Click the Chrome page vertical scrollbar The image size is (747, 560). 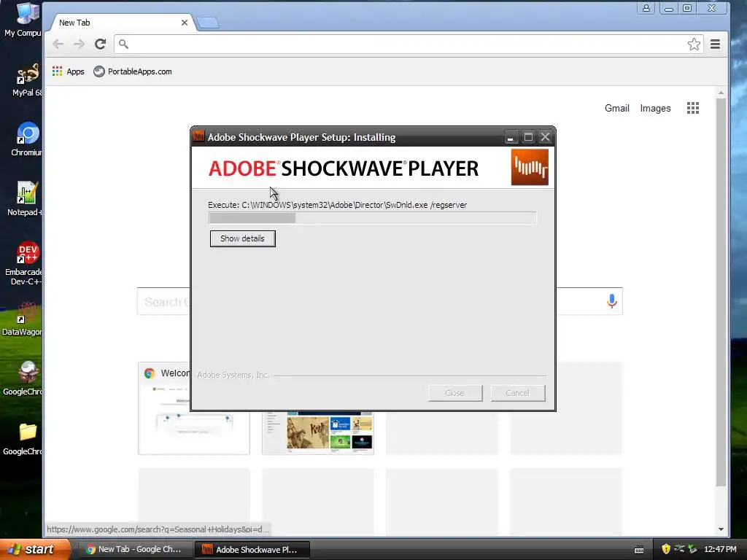coord(721,292)
